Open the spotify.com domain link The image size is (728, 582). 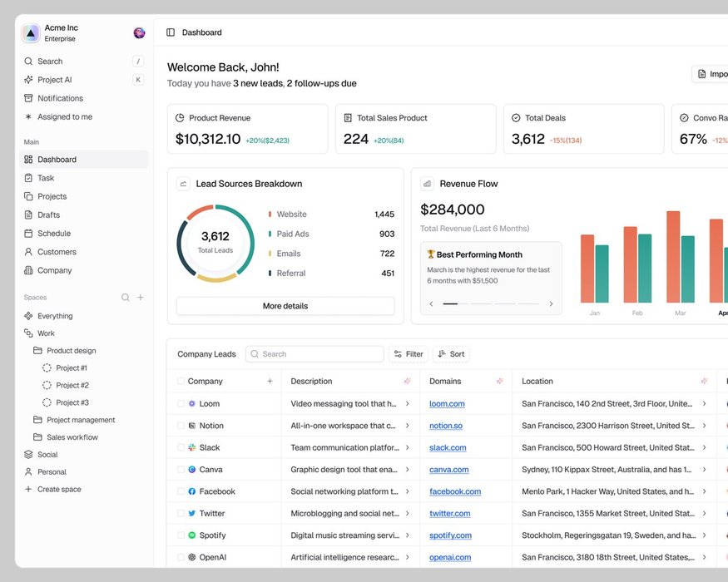tap(450, 535)
